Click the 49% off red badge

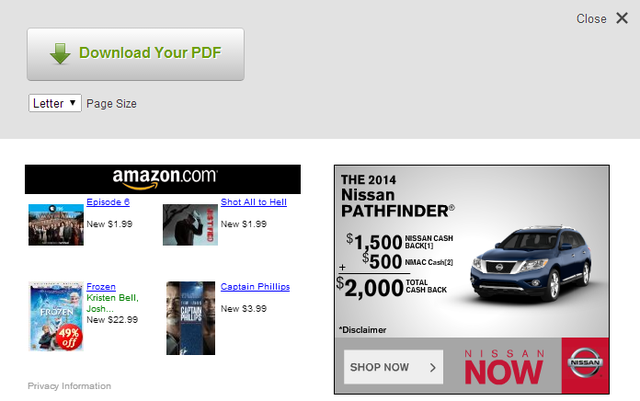70,337
